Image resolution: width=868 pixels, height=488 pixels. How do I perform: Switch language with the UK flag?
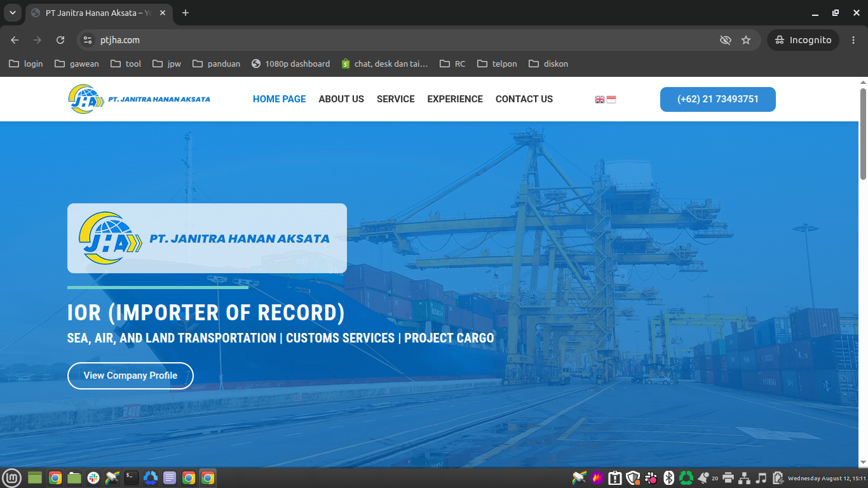(599, 99)
